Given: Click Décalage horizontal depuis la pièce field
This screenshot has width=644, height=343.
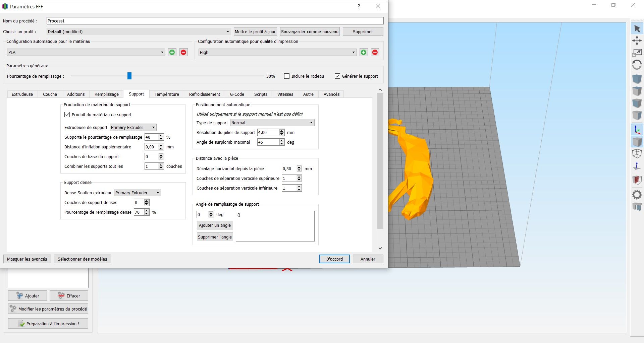Looking at the screenshot, I should pyautogui.click(x=289, y=168).
